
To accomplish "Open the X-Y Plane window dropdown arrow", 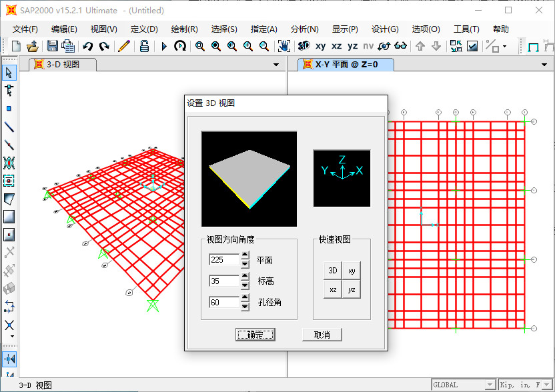I will (x=544, y=65).
